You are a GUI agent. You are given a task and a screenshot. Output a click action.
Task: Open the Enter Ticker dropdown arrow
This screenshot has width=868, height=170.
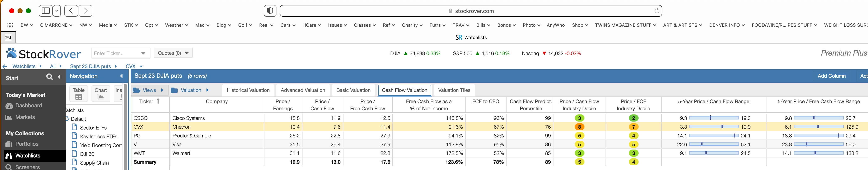[143, 53]
